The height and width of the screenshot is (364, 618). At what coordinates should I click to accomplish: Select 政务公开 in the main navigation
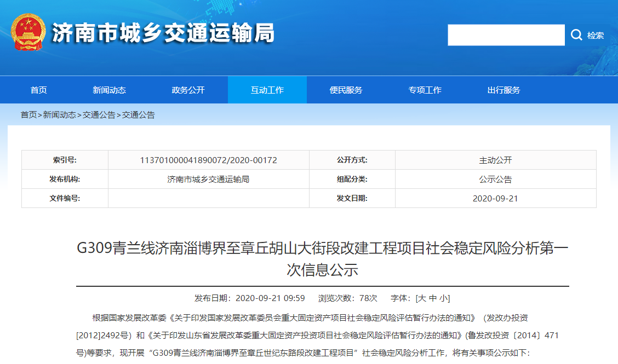pos(188,90)
